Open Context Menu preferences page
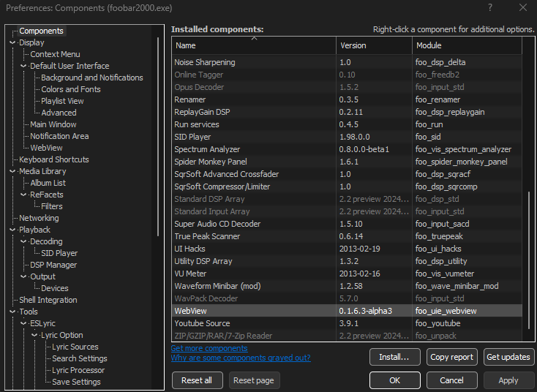The width and height of the screenshot is (537, 392). (x=55, y=54)
